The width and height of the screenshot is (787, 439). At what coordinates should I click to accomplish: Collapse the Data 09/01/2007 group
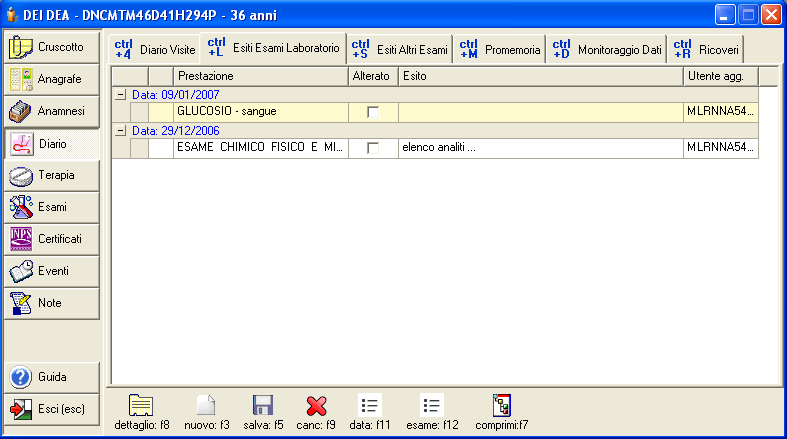(x=121, y=94)
